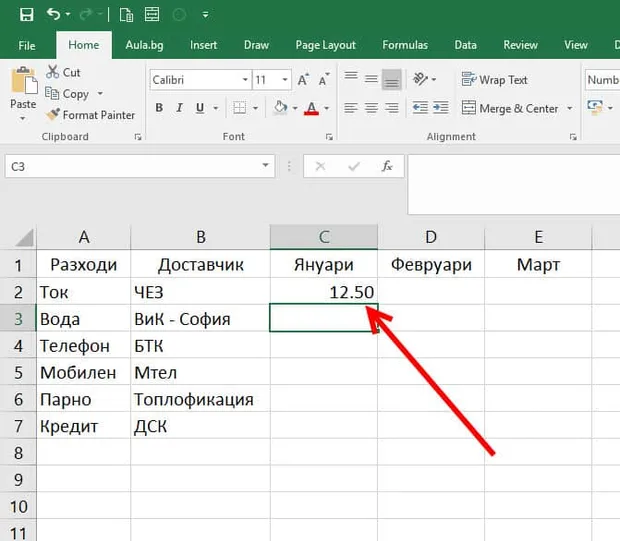Viewport: 620px width, 541px height.
Task: Expand Merge & Center options arrow
Action: 570,108
